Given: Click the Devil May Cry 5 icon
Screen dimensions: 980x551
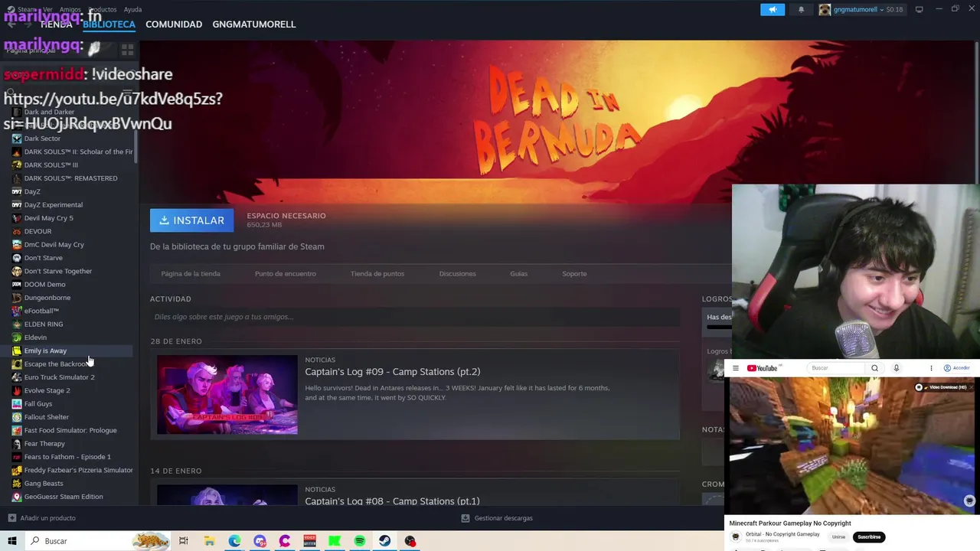Looking at the screenshot, I should pos(17,218).
